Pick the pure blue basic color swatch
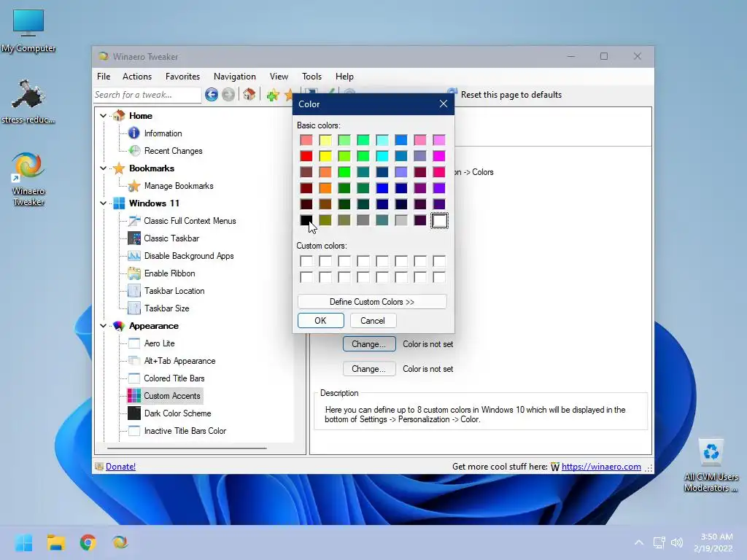Image resolution: width=747 pixels, height=560 pixels. tap(382, 188)
